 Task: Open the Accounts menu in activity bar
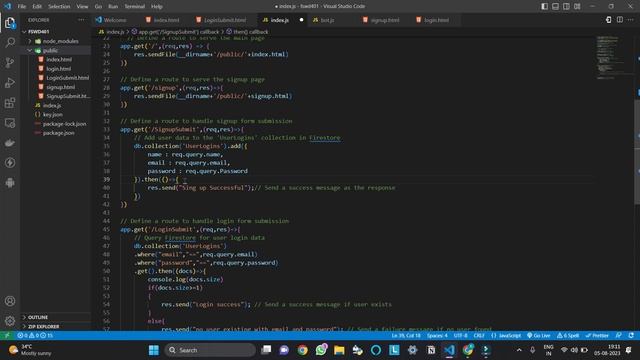[x=10, y=301]
